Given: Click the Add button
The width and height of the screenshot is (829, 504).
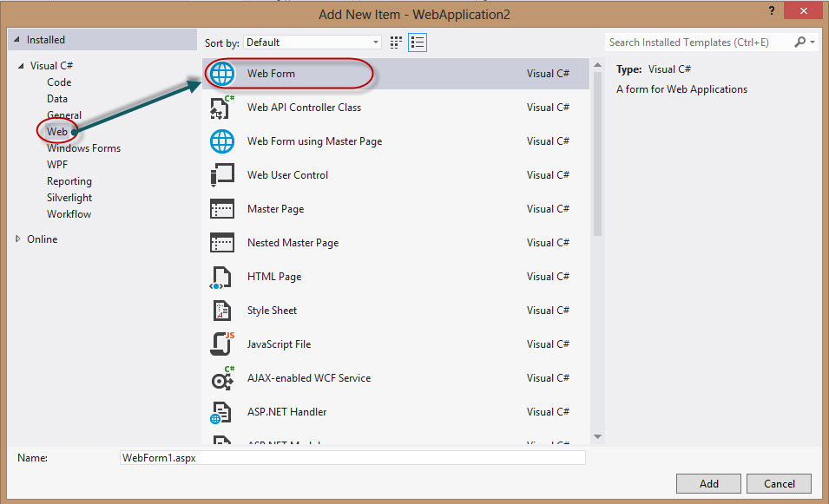Looking at the screenshot, I should pos(707,483).
